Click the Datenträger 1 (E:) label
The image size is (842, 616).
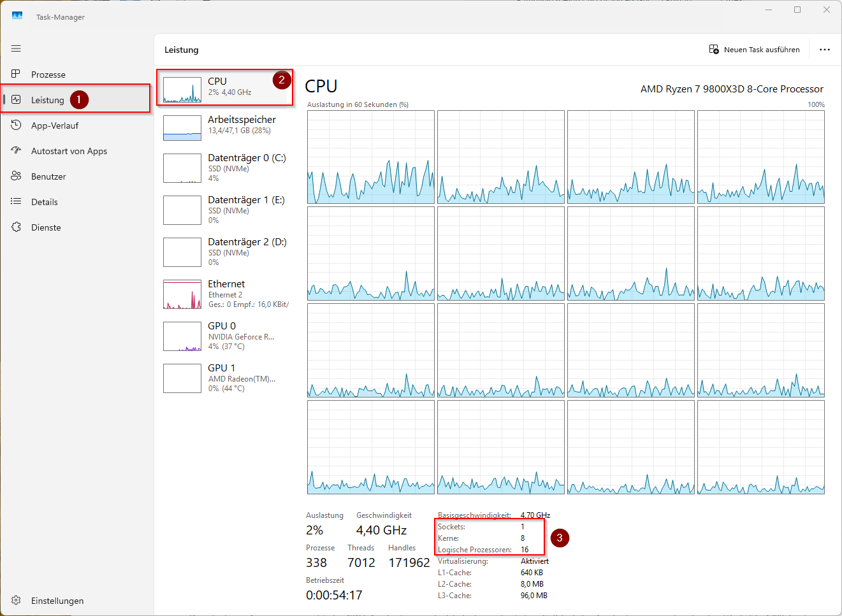(x=247, y=200)
